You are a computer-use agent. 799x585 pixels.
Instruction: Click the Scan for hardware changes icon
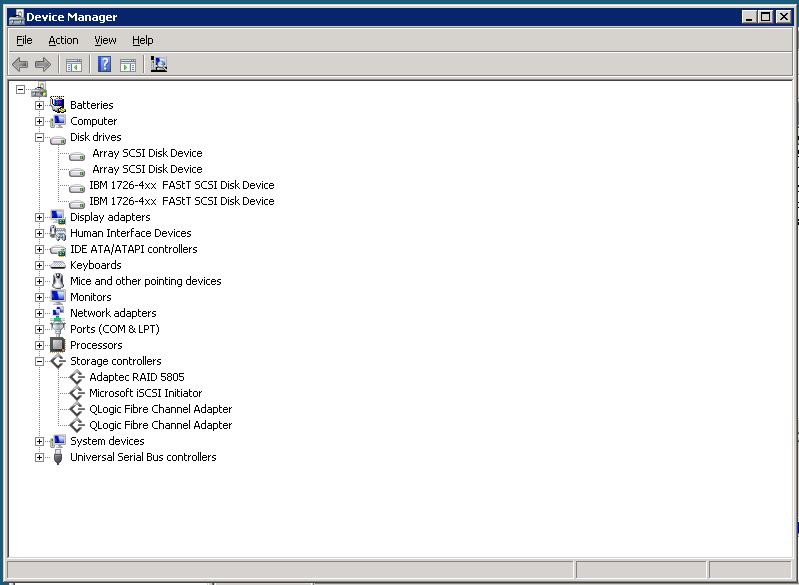158,65
